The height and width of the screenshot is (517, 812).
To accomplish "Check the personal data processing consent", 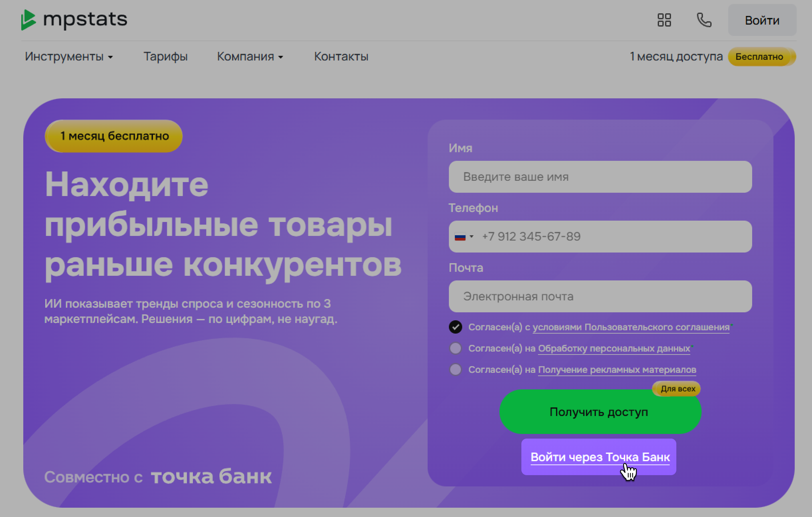I will point(455,348).
